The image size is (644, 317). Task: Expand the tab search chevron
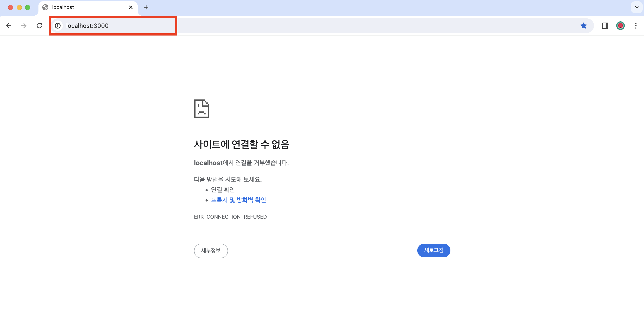[637, 7]
